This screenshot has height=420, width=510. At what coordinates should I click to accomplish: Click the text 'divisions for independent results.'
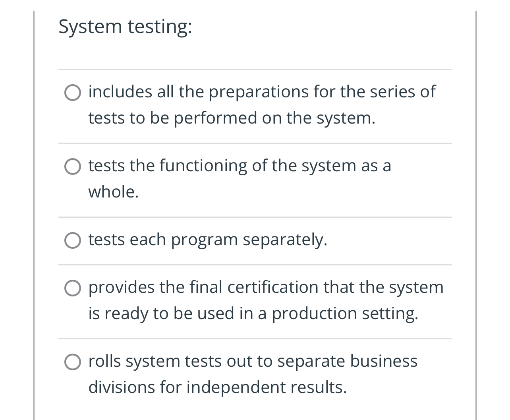pos(217,387)
